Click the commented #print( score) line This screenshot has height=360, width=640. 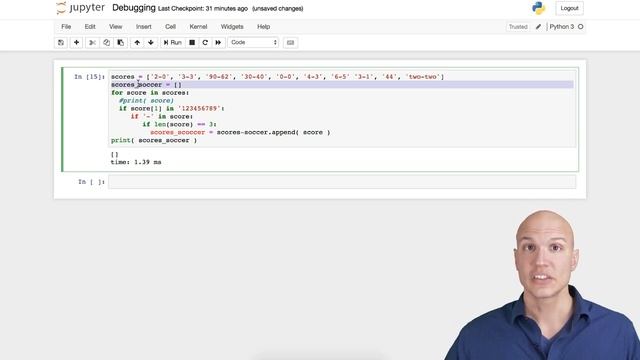[146, 100]
